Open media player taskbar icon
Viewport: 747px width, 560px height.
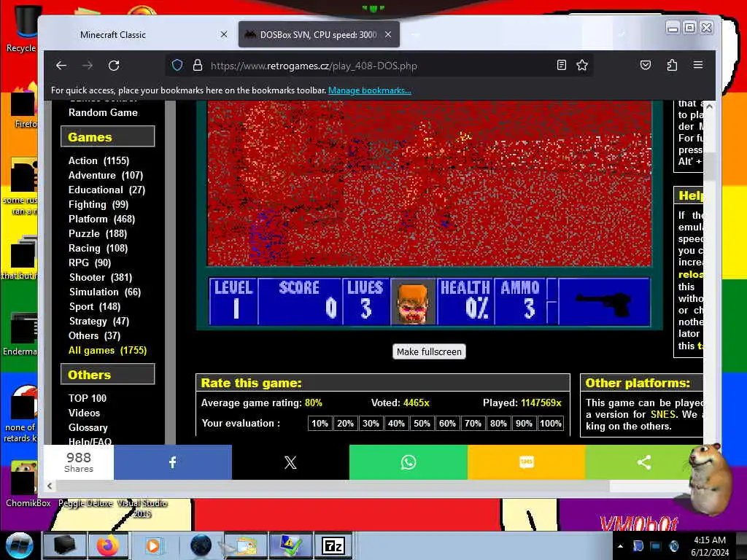(152, 545)
